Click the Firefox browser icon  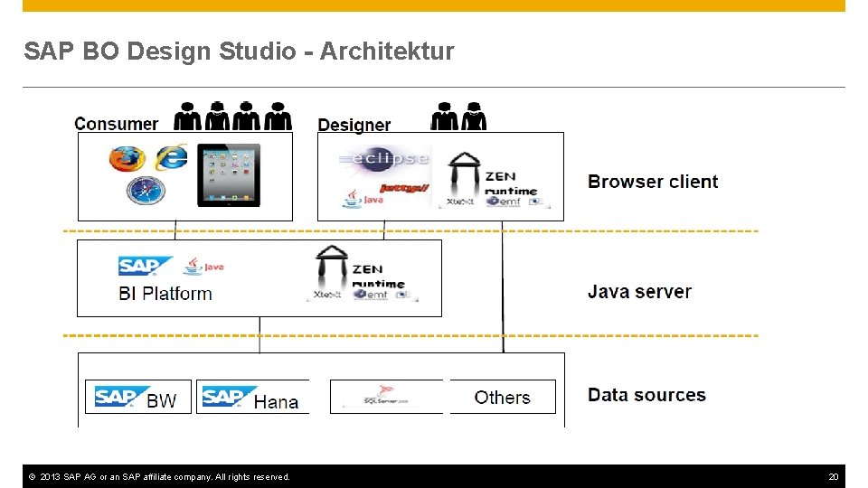(127, 158)
